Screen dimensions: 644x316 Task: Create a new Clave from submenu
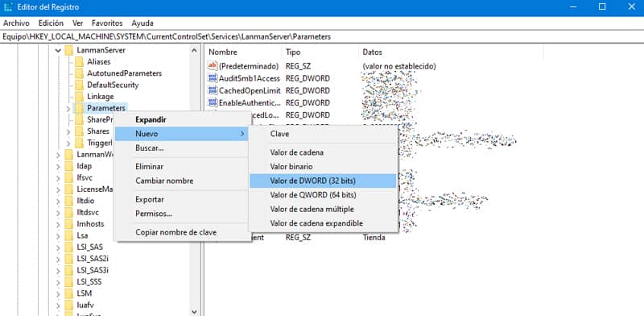point(323,134)
